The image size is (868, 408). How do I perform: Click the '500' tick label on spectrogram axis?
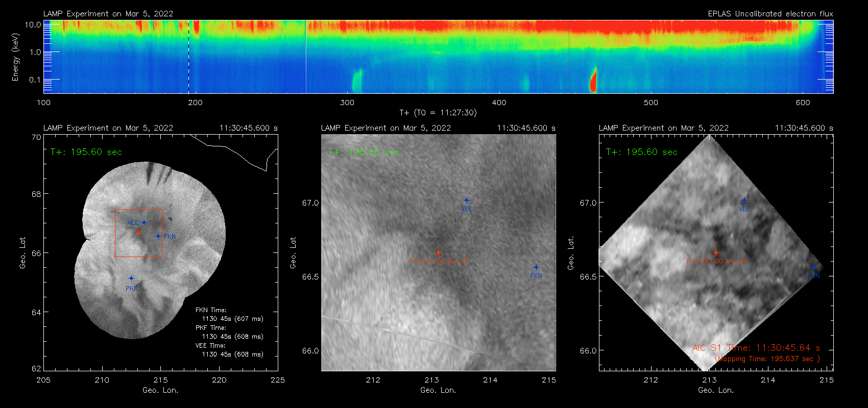(x=651, y=103)
